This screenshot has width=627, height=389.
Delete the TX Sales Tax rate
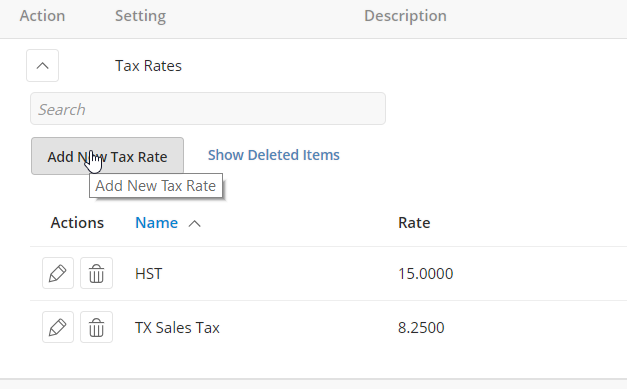tap(96, 327)
